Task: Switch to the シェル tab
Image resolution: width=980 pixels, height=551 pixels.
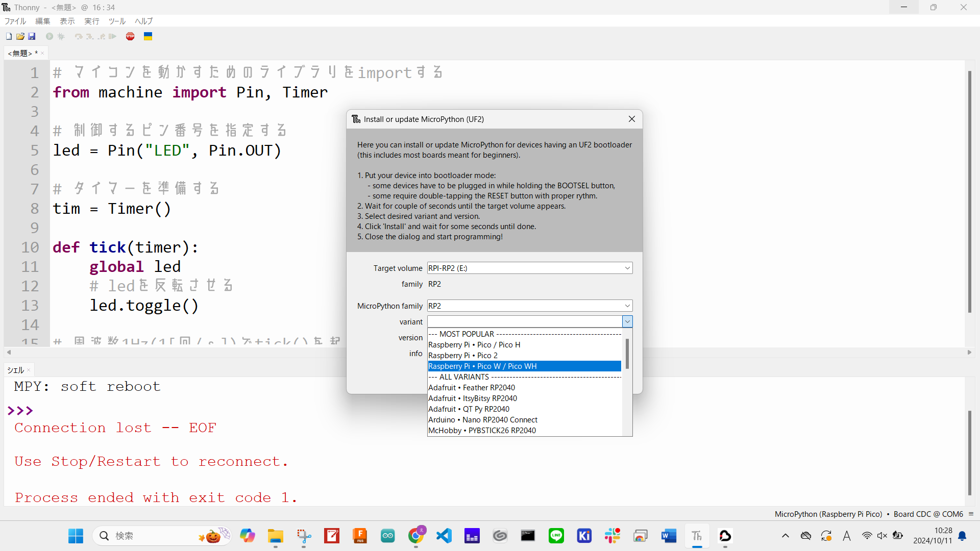Action: pyautogui.click(x=15, y=370)
